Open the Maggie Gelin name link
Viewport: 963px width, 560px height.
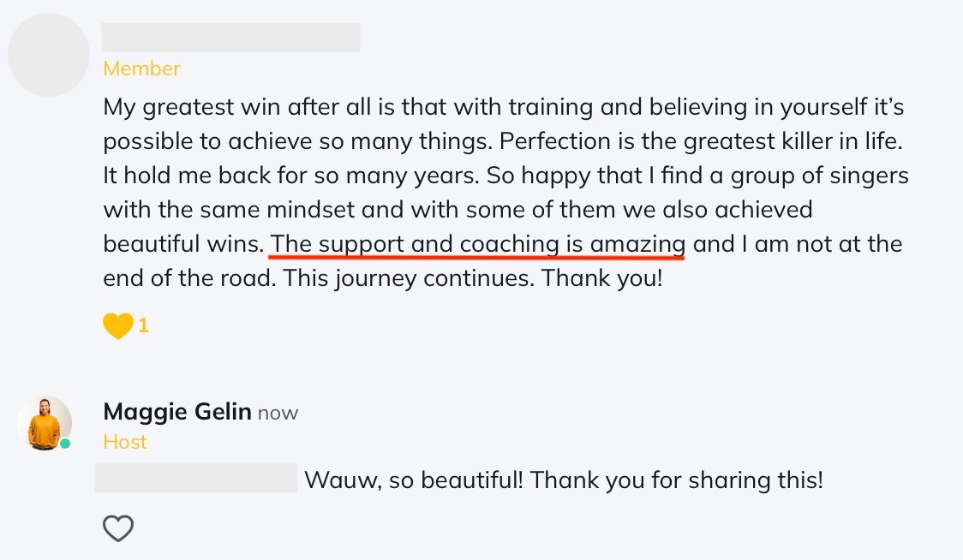click(x=177, y=412)
